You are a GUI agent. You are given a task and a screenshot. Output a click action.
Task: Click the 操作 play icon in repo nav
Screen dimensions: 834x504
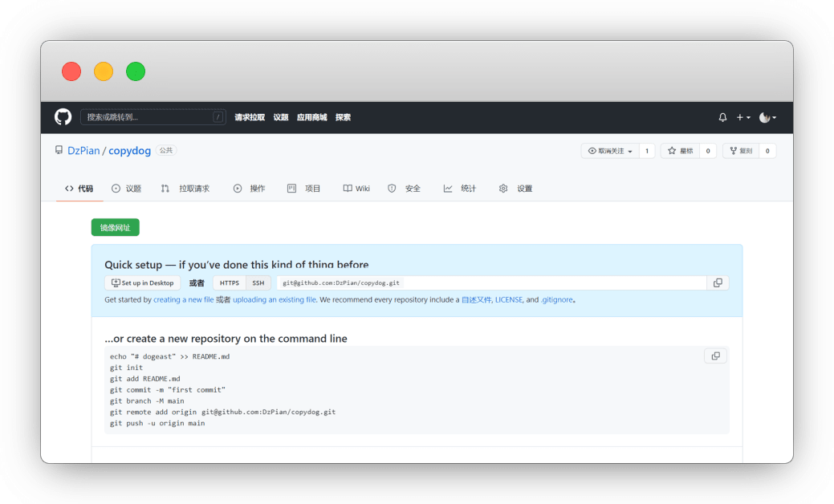(x=238, y=188)
